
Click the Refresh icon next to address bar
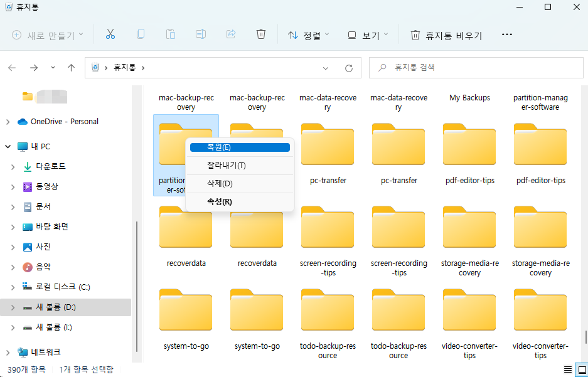(x=349, y=68)
